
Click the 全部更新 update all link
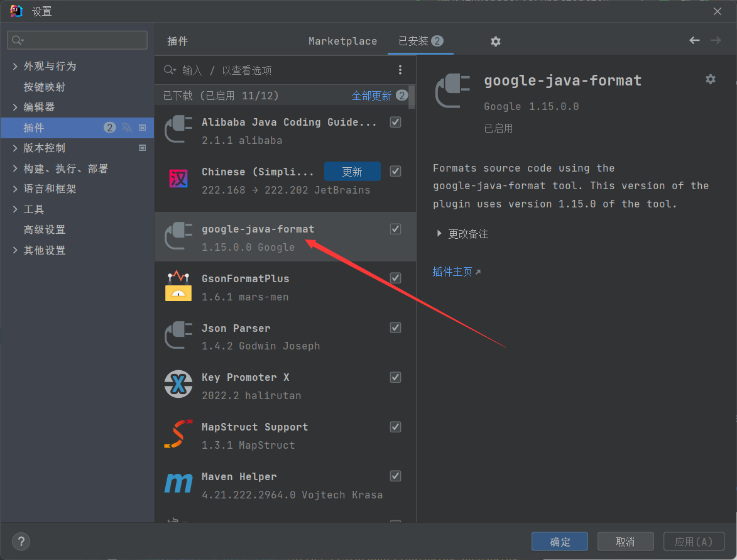pos(371,96)
